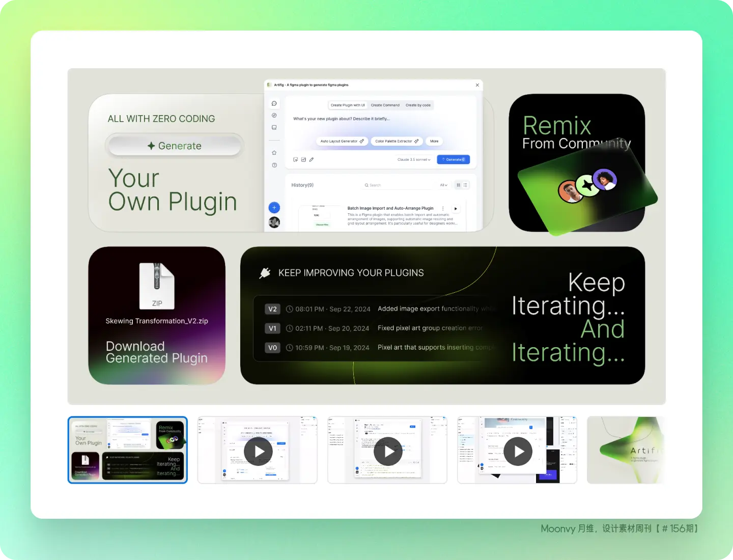Click the blue plus button in sidebar
Image resolution: width=733 pixels, height=560 pixels.
274,208
